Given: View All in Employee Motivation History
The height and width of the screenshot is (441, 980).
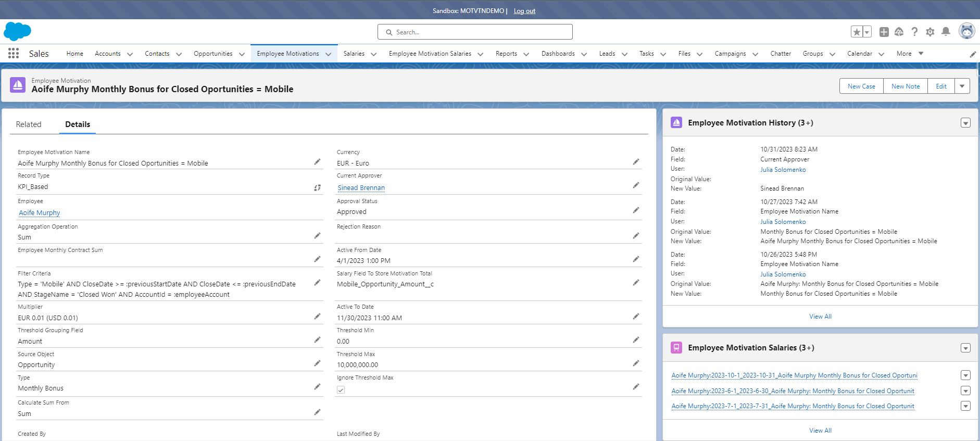Looking at the screenshot, I should click(820, 317).
